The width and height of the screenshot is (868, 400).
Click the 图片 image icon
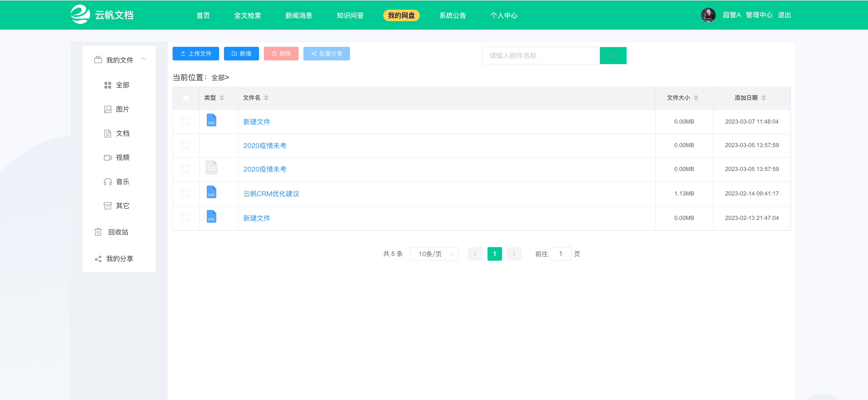108,109
